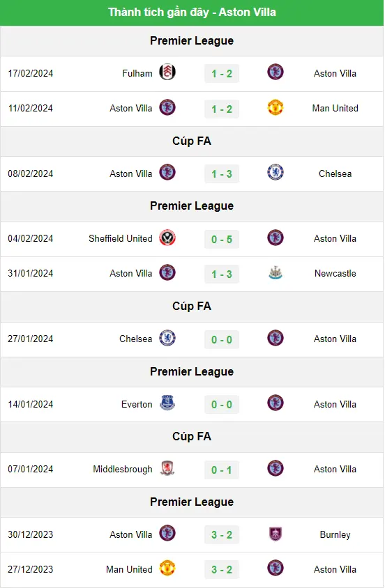Click the first Premier League section header
Image resolution: width=385 pixels, height=588 pixels.
tap(192, 40)
